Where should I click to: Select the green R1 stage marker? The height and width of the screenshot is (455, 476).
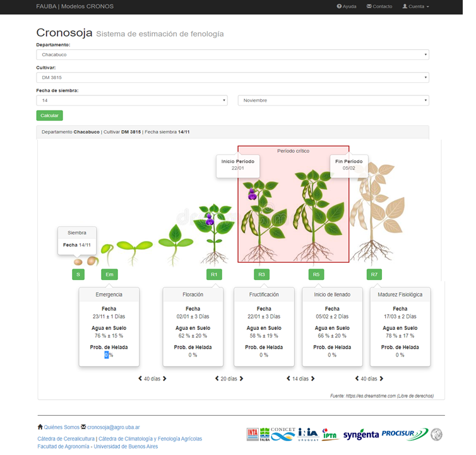click(x=215, y=274)
